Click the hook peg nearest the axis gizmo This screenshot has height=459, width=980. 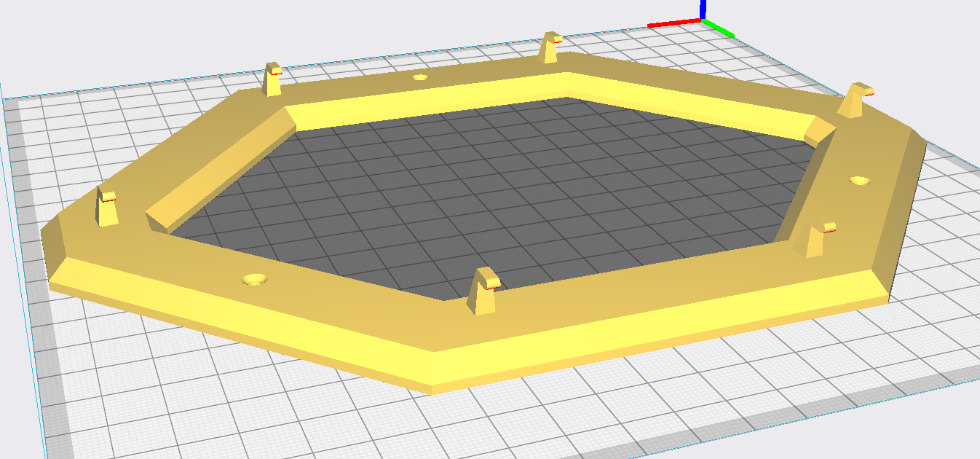coord(550,48)
